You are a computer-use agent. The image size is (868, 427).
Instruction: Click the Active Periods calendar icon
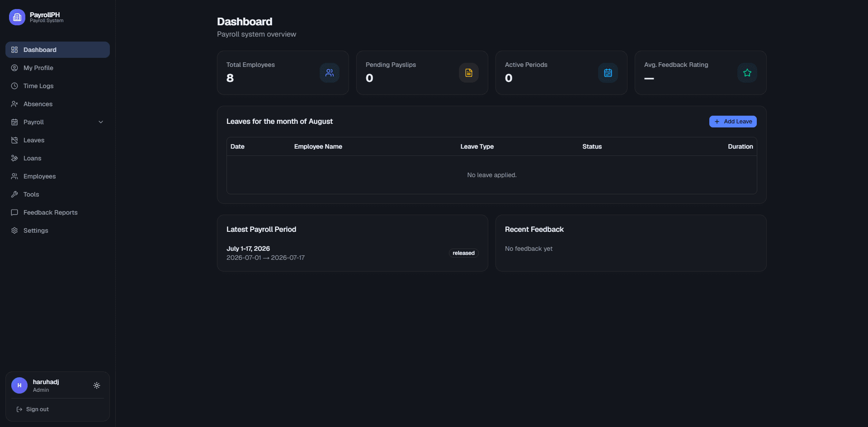(x=608, y=73)
